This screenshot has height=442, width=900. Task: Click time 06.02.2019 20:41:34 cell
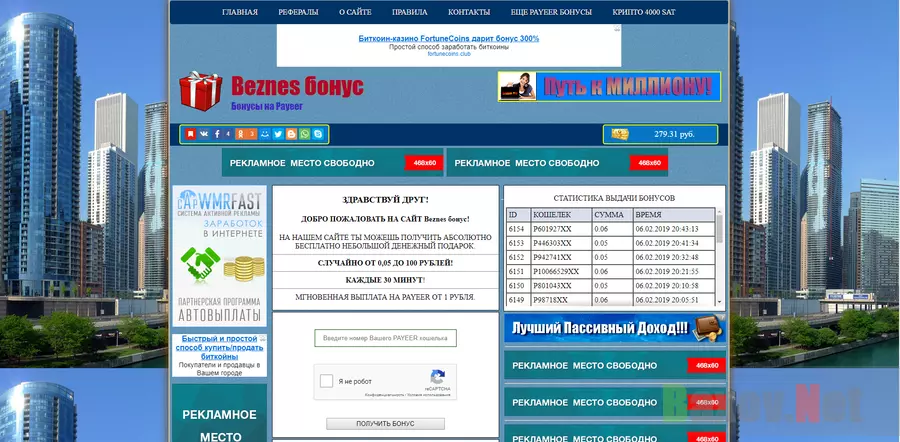673,243
